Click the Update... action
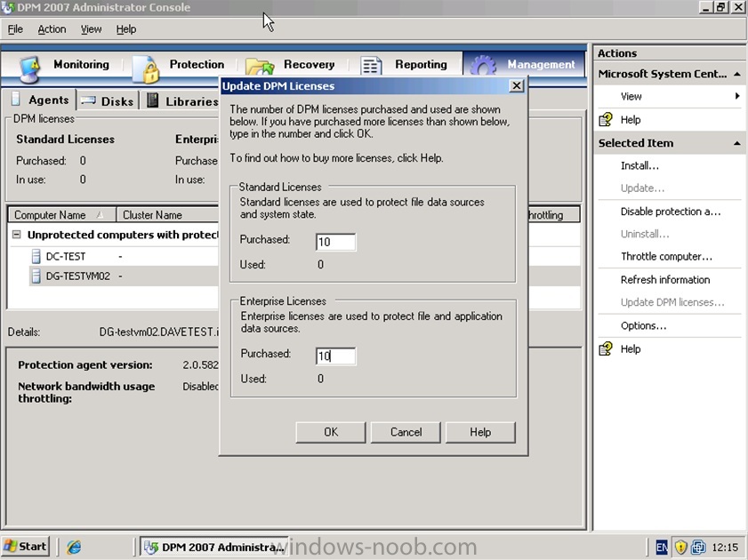 coord(642,188)
